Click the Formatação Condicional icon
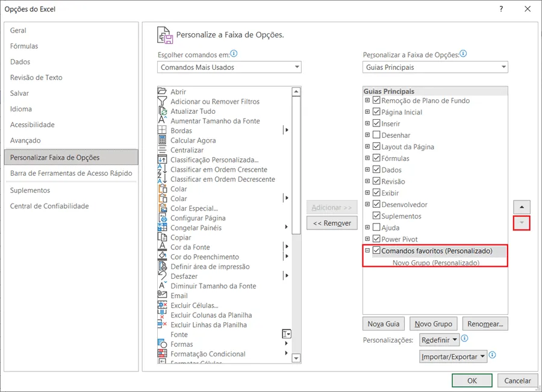 click(162, 353)
